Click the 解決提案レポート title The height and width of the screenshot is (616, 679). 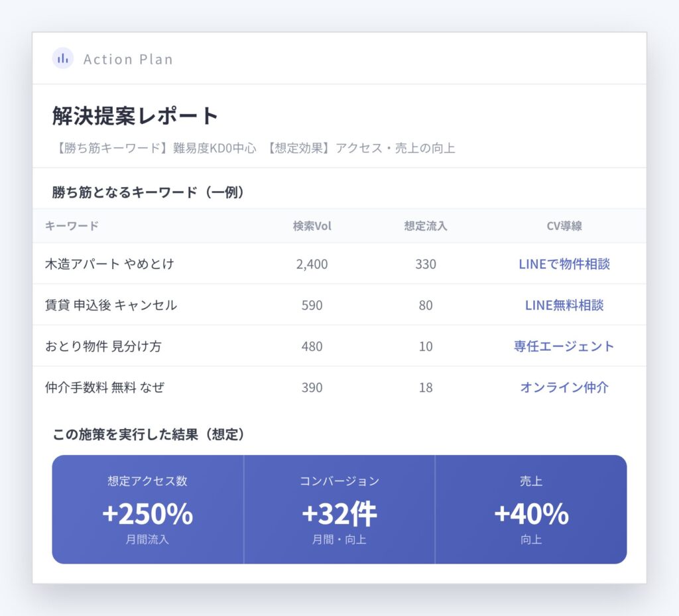[x=135, y=115]
